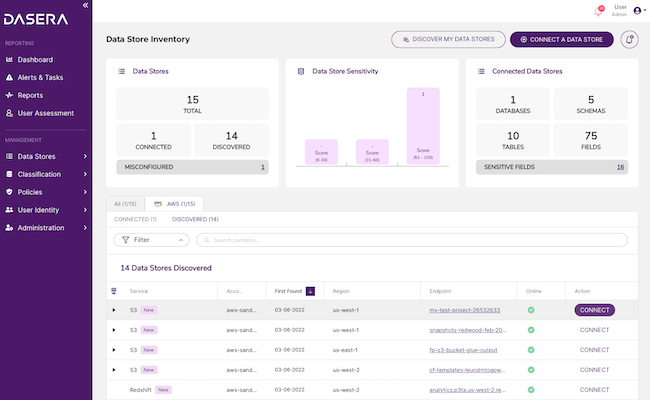Open the Filter dropdown

click(152, 240)
